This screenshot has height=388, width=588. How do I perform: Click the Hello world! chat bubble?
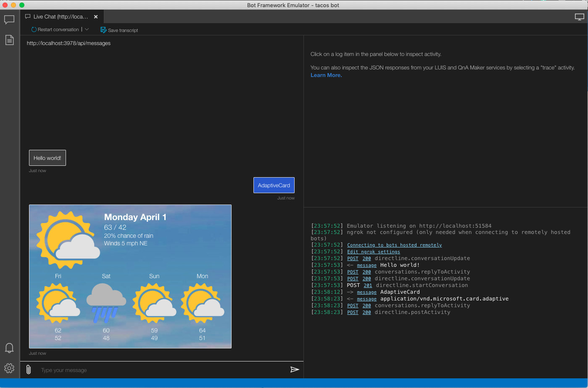(x=47, y=158)
